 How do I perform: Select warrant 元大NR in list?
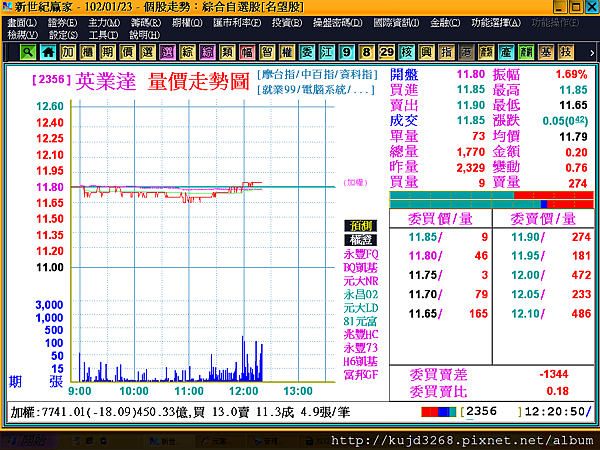(x=361, y=281)
